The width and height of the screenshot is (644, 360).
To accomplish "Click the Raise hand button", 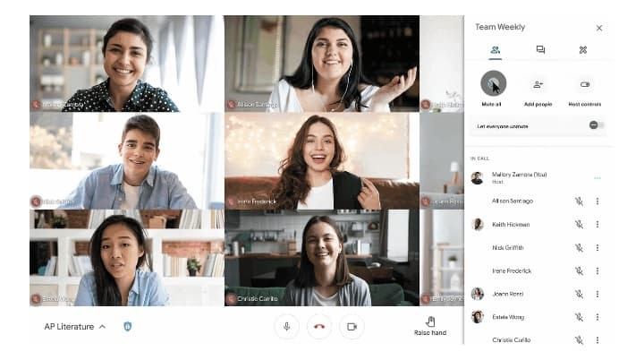I will [x=430, y=326].
